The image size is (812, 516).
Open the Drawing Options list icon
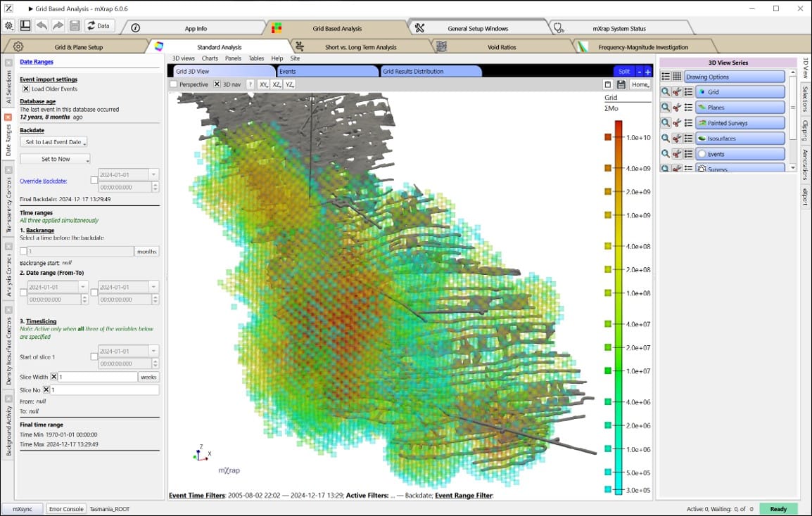(x=666, y=75)
